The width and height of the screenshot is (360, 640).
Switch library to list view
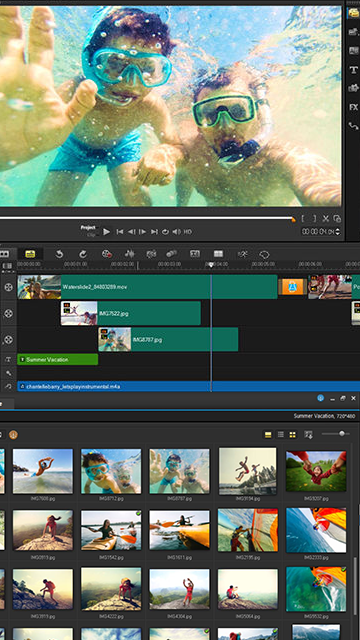[x=281, y=435]
